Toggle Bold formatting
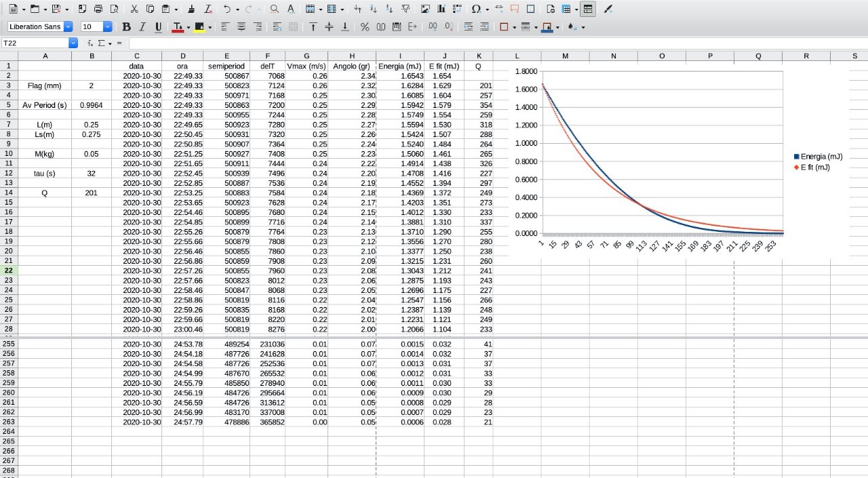 [x=126, y=27]
